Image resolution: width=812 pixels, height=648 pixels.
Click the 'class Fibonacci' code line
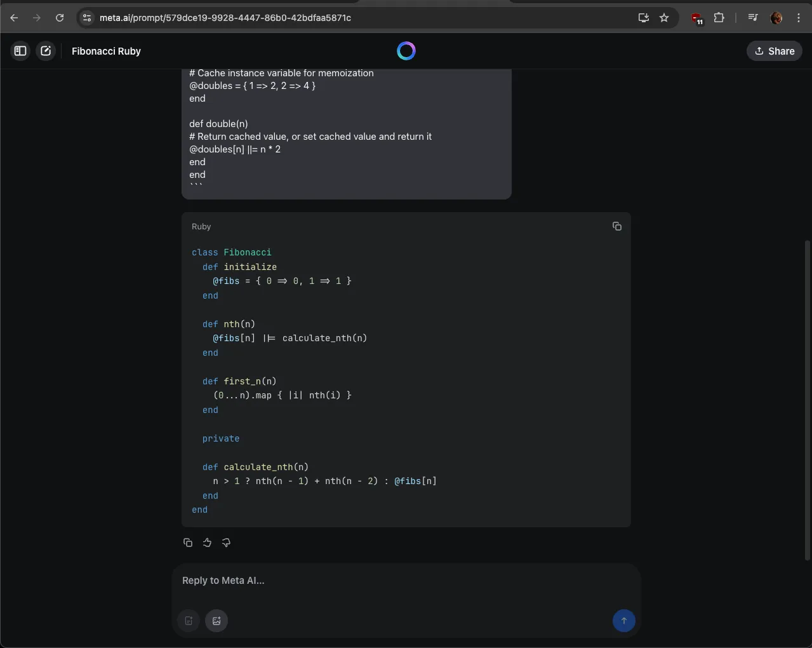point(232,252)
